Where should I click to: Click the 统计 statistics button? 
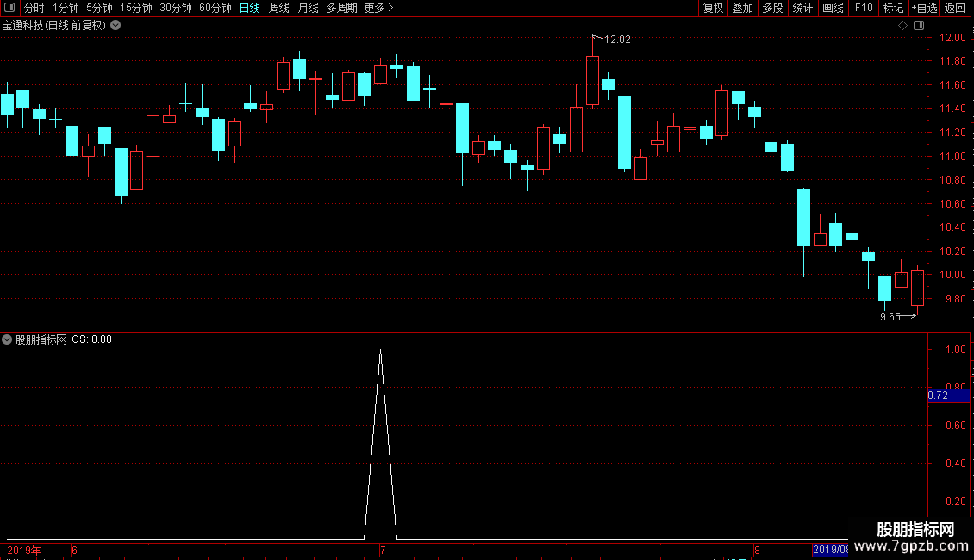click(x=802, y=8)
